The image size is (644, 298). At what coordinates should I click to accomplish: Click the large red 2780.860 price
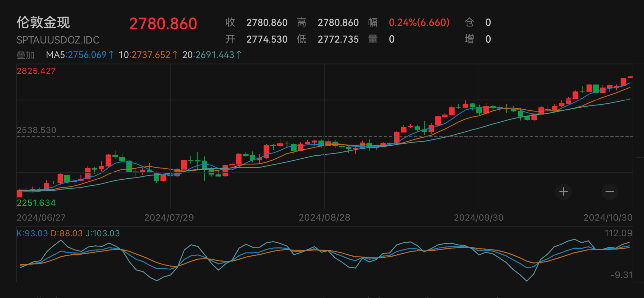[x=163, y=23]
